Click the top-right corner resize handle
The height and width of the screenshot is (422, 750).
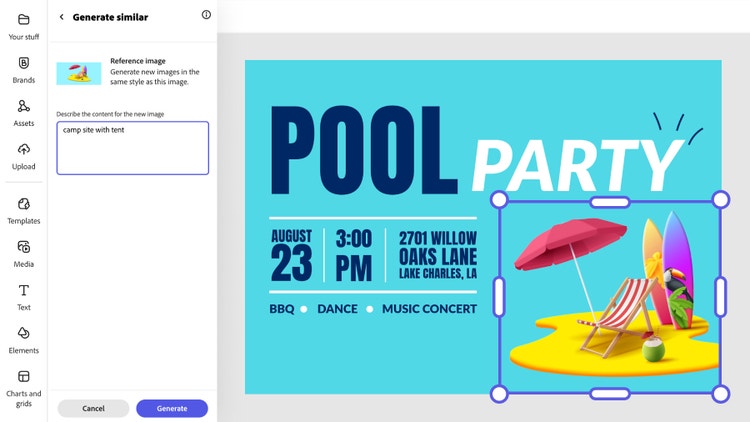click(720, 200)
